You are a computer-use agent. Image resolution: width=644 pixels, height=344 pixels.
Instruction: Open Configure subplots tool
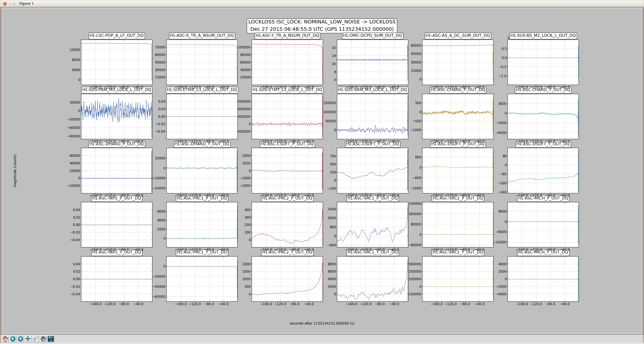(43, 339)
